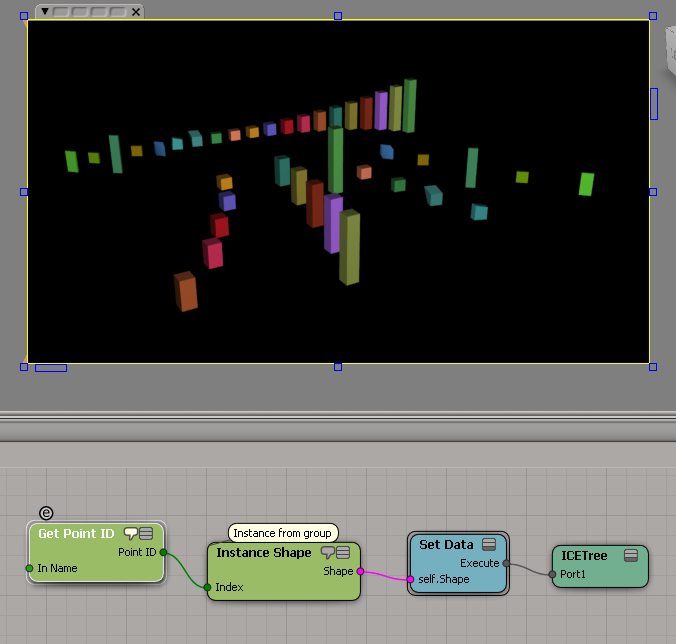Image resolution: width=676 pixels, height=644 pixels.
Task: Collapse the Instance Shape node via its header icon
Action: tap(343, 553)
